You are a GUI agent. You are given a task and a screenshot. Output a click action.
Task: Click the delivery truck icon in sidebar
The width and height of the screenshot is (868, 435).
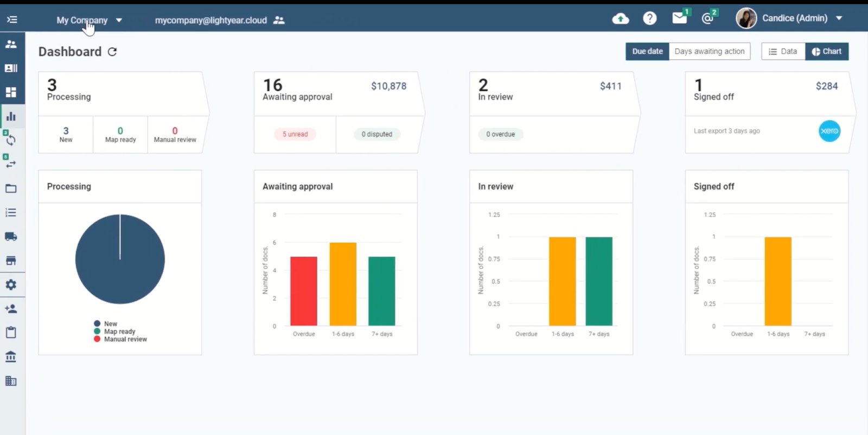11,236
